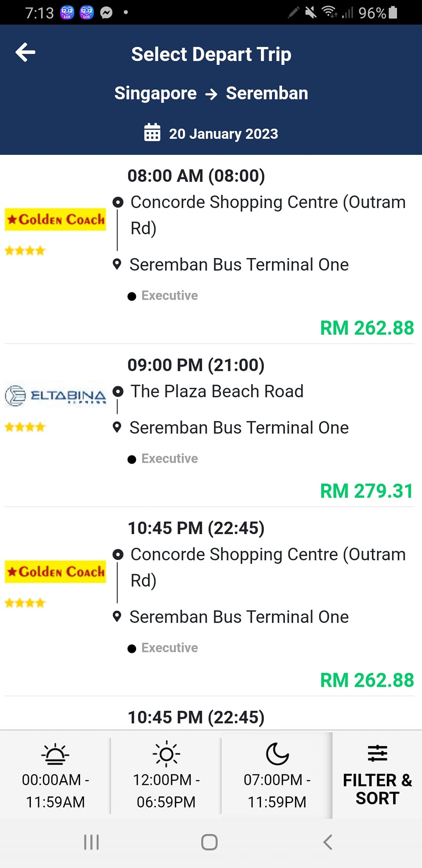Click the Golden Coach logo for 08:00 AM trip

(55, 220)
